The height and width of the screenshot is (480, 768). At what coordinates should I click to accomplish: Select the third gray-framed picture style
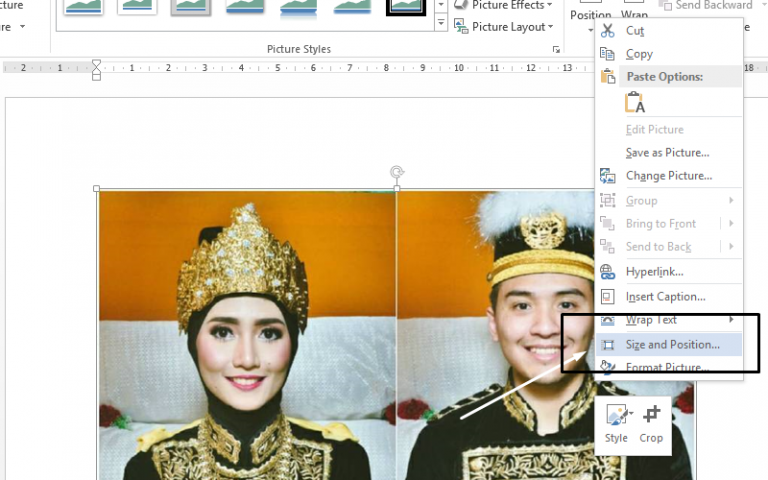[x=191, y=7]
